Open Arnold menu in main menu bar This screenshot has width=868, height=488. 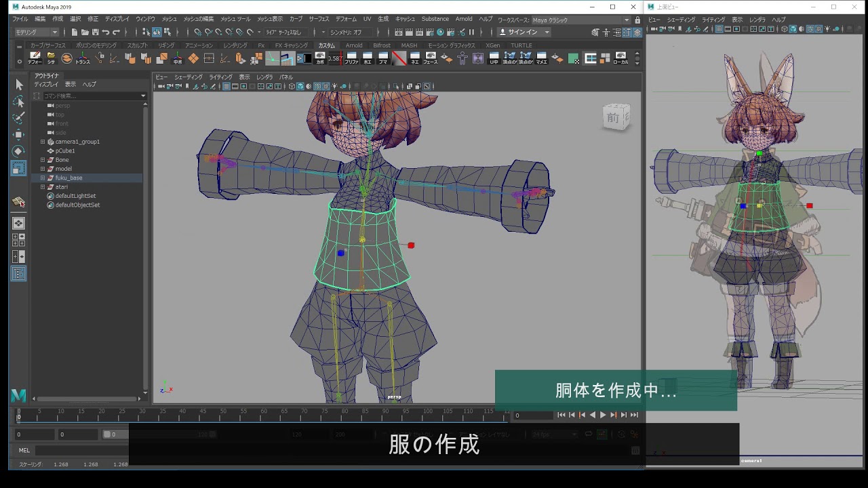[464, 19]
